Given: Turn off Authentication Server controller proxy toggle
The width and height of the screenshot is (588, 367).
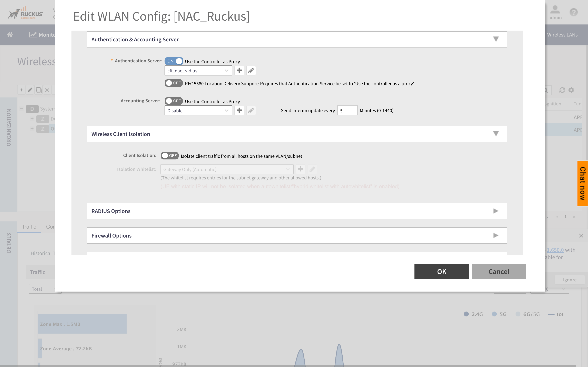Looking at the screenshot, I should [x=174, y=61].
